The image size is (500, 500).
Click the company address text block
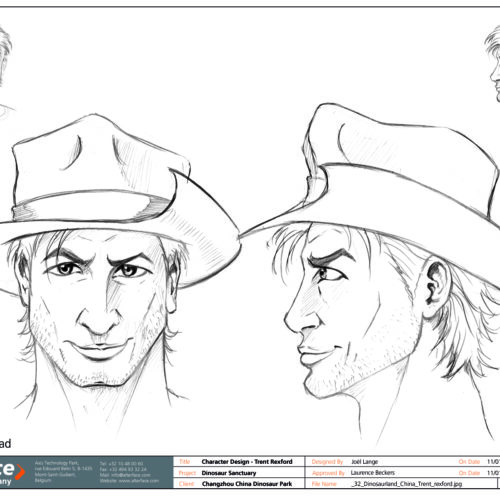tap(63, 472)
